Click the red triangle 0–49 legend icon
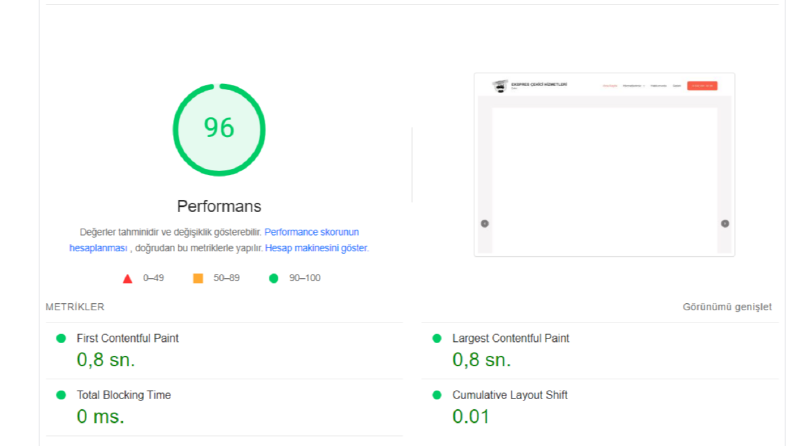 pos(127,279)
